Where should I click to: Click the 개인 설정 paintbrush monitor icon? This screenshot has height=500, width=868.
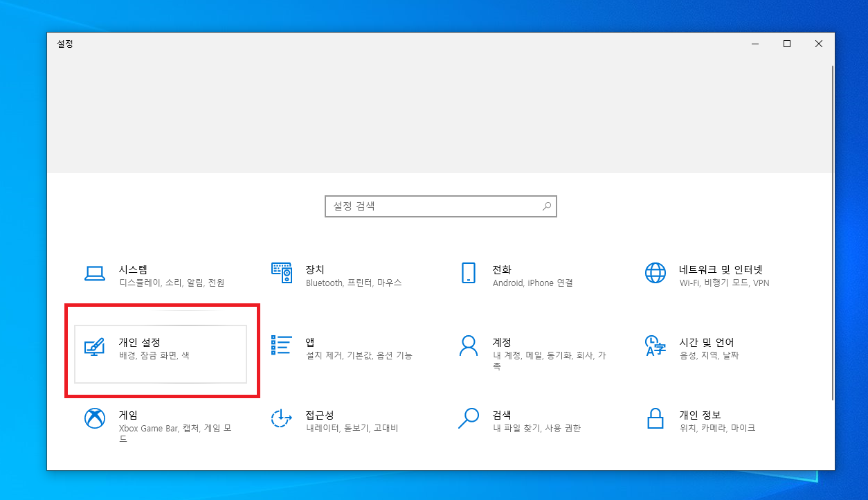pyautogui.click(x=94, y=346)
